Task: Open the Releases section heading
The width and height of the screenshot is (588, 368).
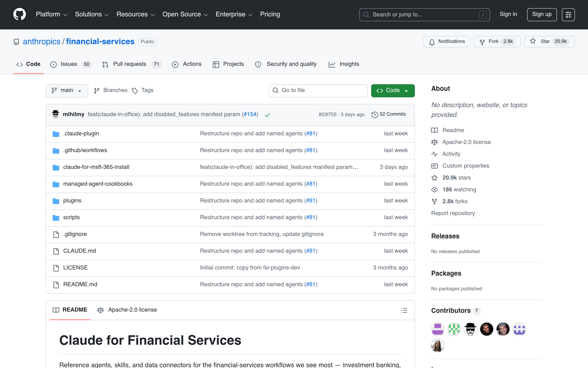Action: click(445, 236)
